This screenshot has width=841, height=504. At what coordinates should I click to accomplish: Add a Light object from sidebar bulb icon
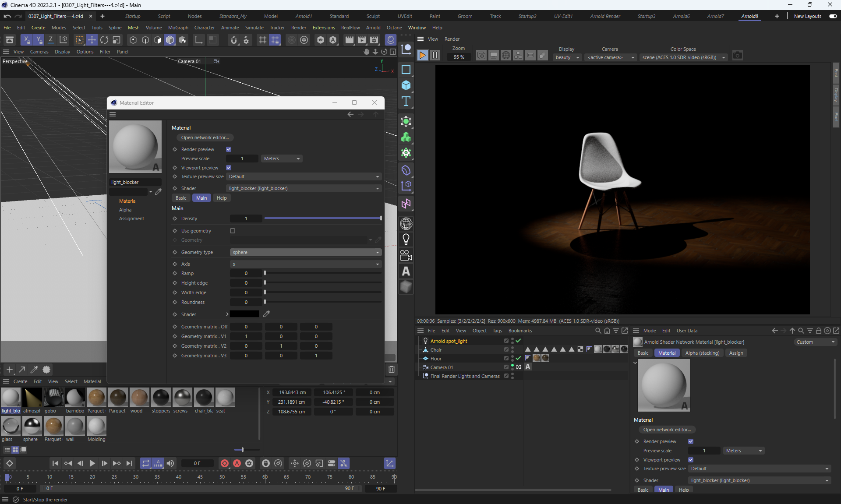click(x=406, y=240)
